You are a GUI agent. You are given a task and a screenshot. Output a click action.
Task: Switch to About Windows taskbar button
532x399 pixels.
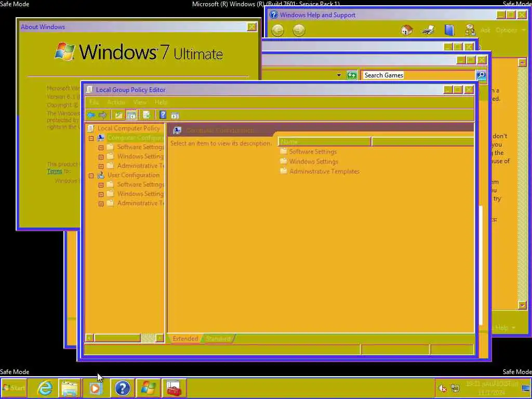148,388
